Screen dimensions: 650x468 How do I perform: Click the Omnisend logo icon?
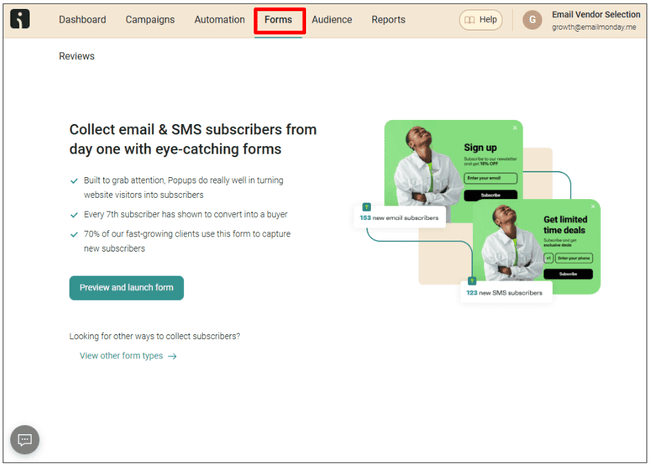click(20, 20)
